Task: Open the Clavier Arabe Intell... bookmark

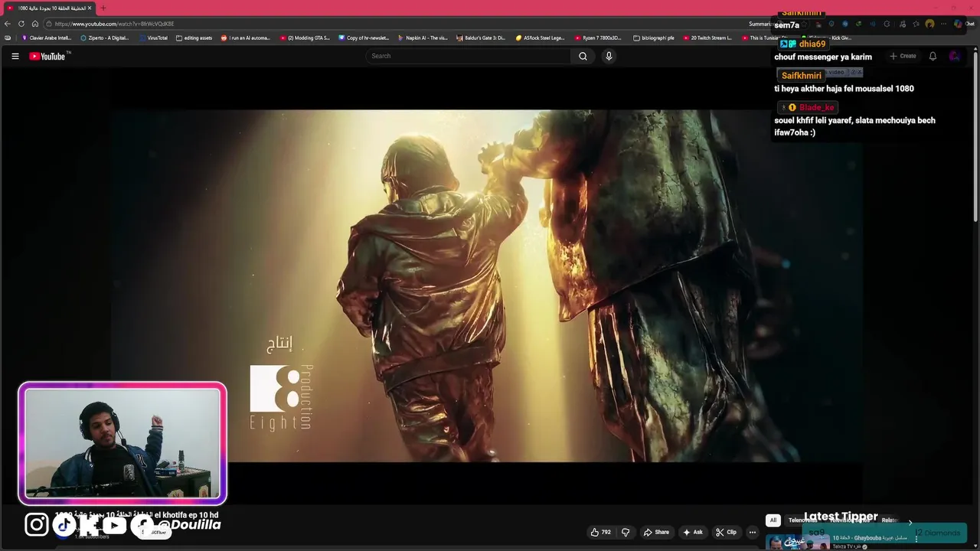Action: coord(47,37)
